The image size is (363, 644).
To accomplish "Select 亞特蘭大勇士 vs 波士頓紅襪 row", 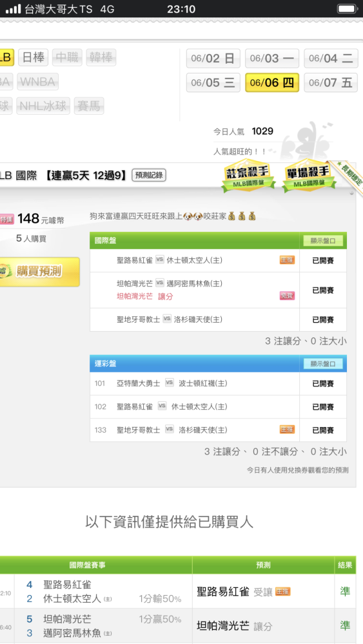I will coord(218,384).
